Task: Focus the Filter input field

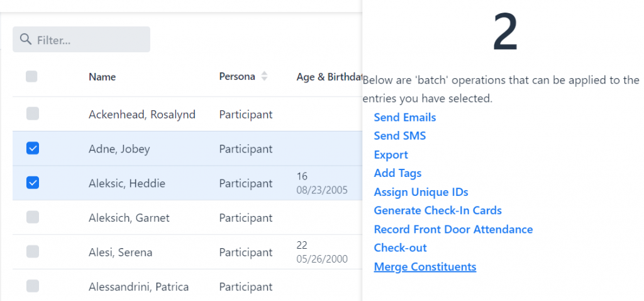Action: [x=81, y=40]
